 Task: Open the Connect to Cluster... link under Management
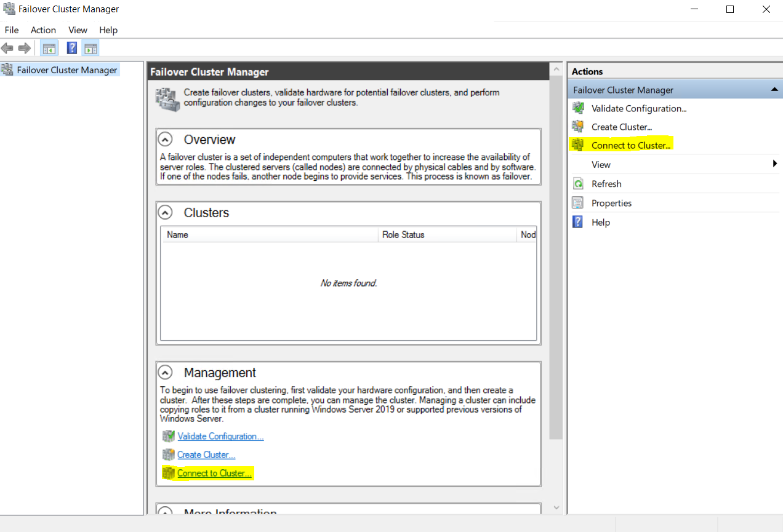click(x=214, y=473)
